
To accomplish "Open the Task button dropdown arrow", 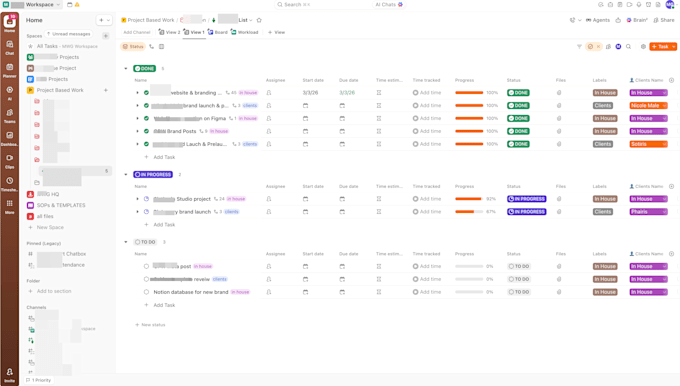I will click(673, 46).
